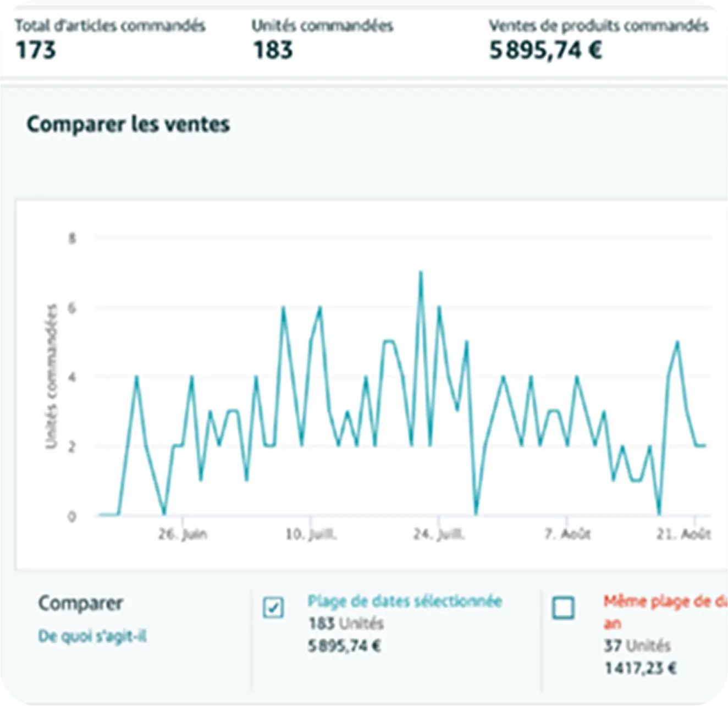This screenshot has height=706, width=728.
Task: Uncheck the "Plage de dates sélectionnée" checkbox
Action: [x=274, y=608]
